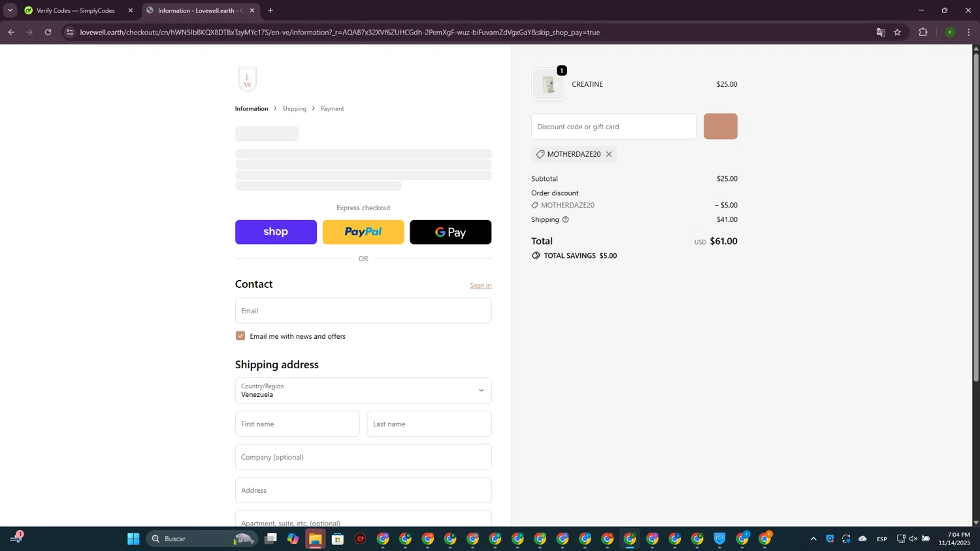Open the Creatine product thumbnail
The image size is (980, 551).
point(548,84)
